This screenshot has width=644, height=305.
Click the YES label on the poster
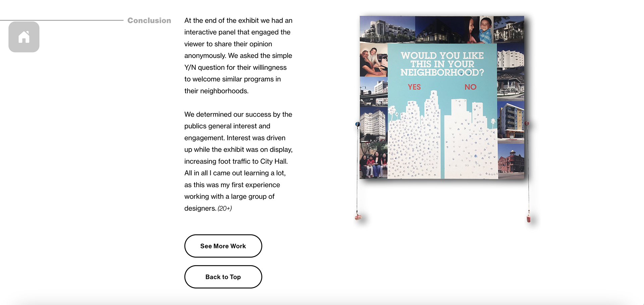pos(414,87)
